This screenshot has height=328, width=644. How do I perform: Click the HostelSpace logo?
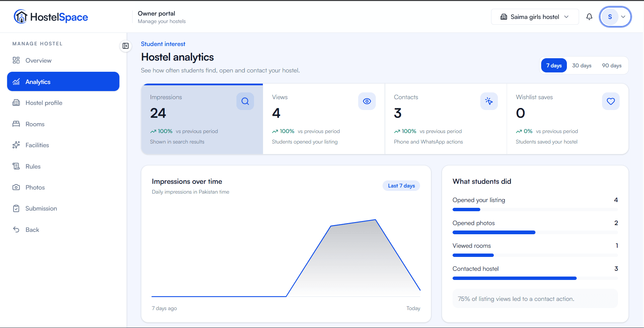pos(51,17)
